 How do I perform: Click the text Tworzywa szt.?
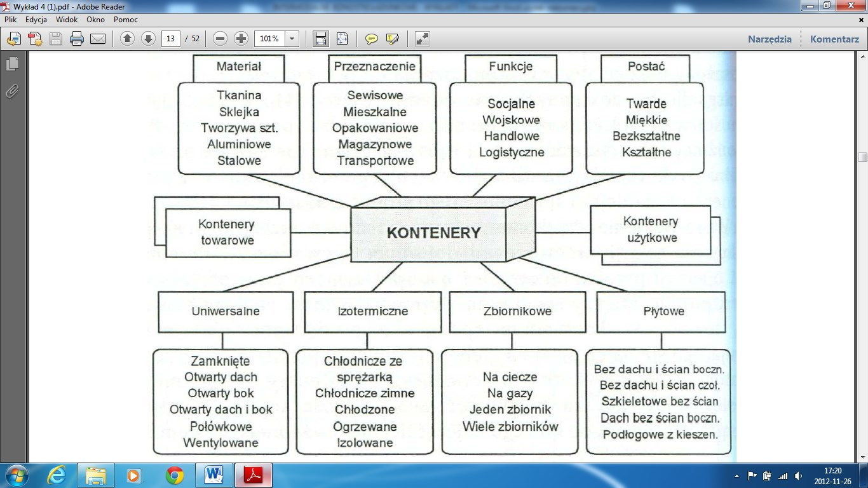pyautogui.click(x=240, y=128)
